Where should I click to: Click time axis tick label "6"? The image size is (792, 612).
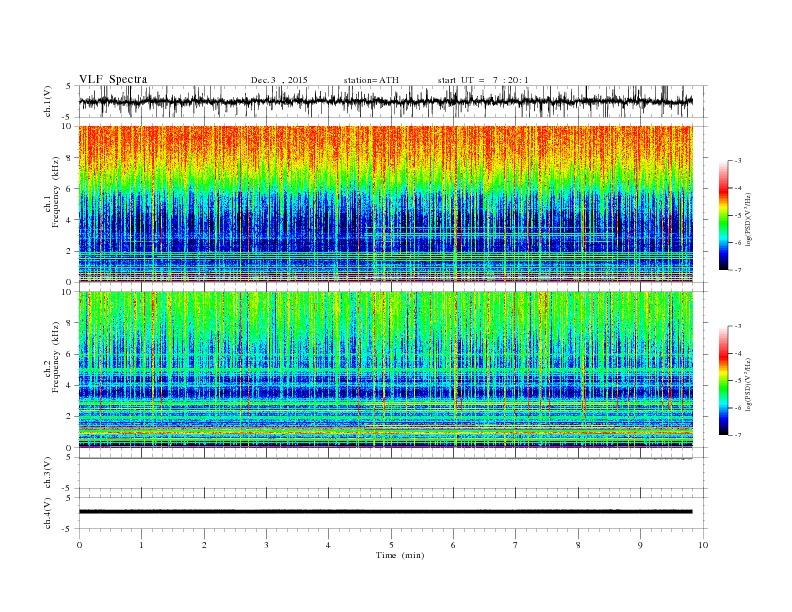click(x=454, y=545)
